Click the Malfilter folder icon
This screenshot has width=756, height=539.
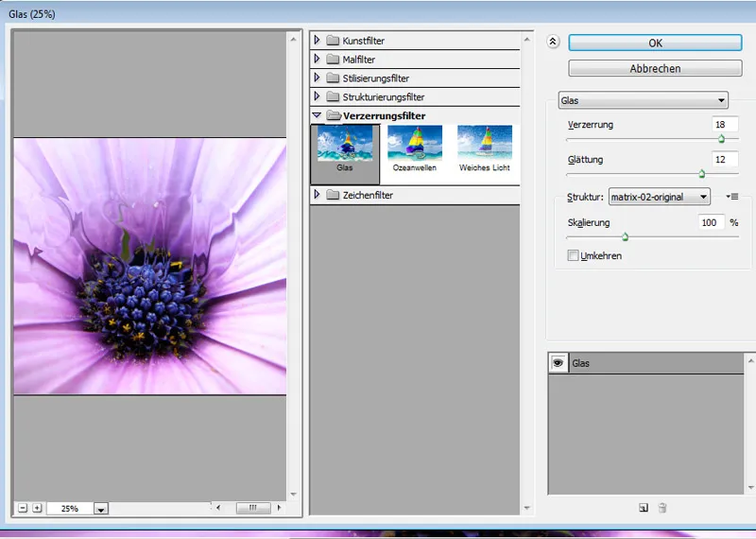pos(333,59)
